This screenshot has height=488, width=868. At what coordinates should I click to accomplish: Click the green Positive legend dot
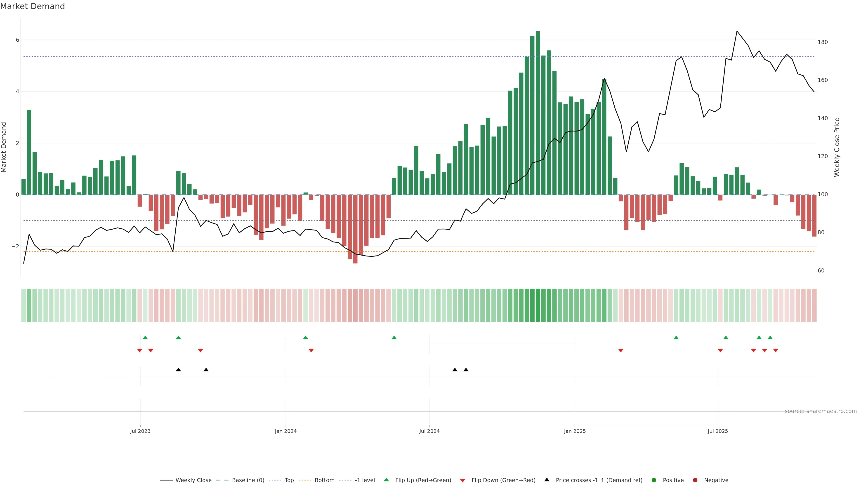click(x=654, y=480)
